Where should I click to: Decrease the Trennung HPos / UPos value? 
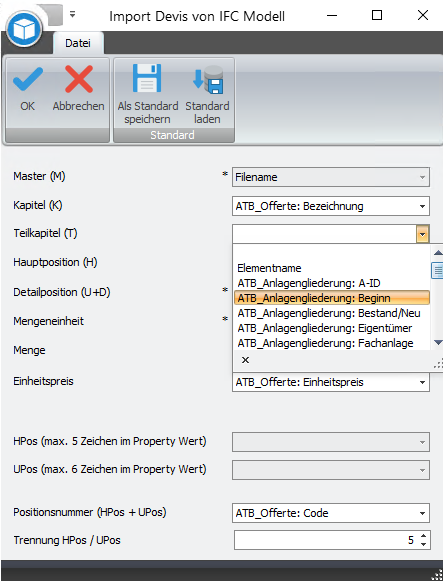tap(423, 544)
